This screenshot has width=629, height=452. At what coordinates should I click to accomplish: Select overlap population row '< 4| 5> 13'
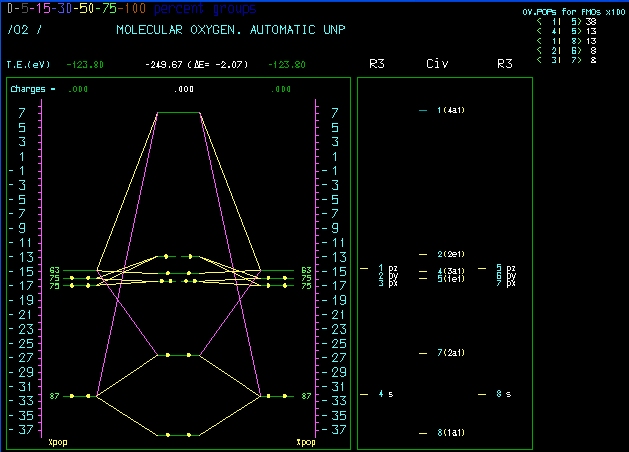[566, 31]
